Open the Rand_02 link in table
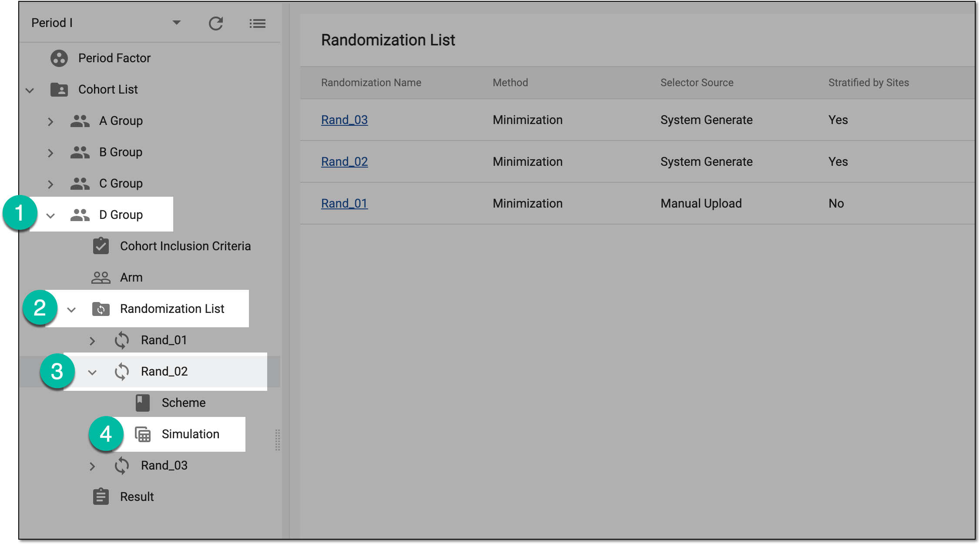Viewport: 980px width, 544px height. (x=345, y=161)
